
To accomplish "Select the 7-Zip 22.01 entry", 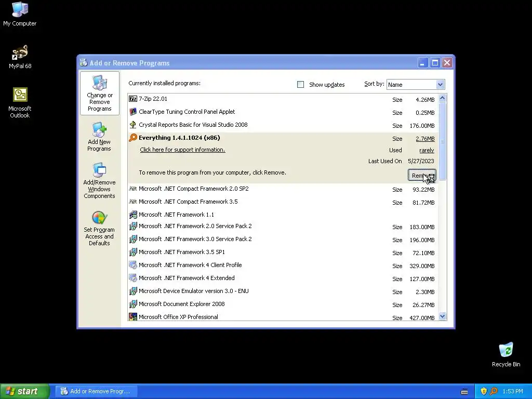I will click(283, 99).
